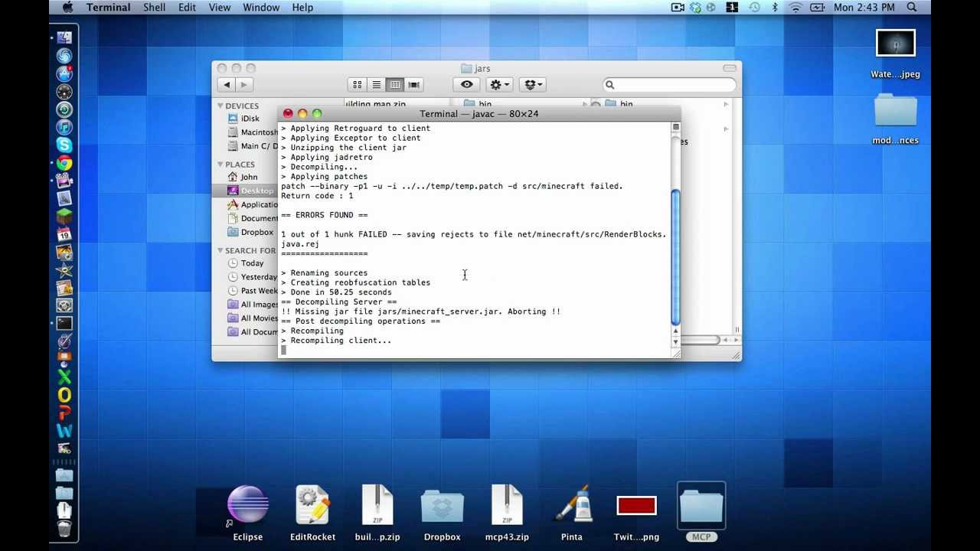Click the Mon 2:43 PM clock
980x551 pixels.
(864, 8)
